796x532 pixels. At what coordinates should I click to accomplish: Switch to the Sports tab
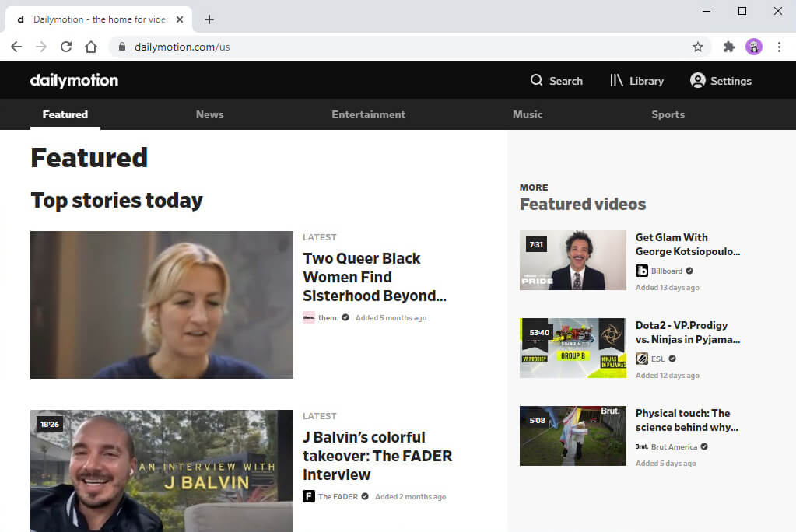tap(668, 115)
